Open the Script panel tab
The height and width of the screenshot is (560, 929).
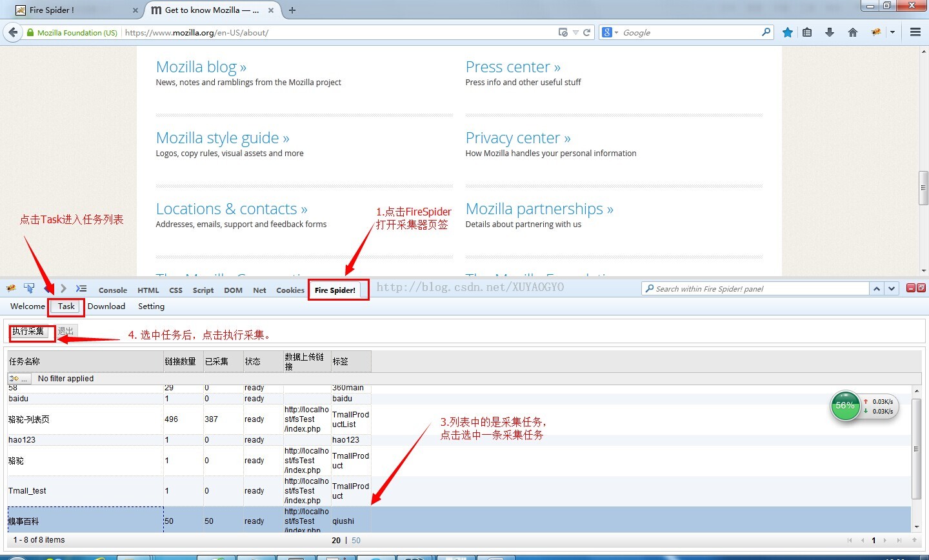203,290
